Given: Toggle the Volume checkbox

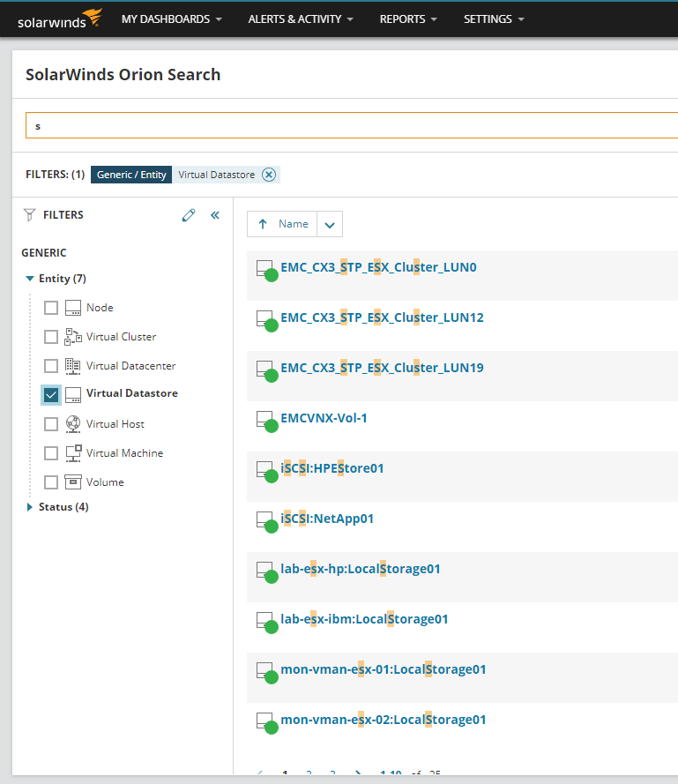Looking at the screenshot, I should 51,482.
